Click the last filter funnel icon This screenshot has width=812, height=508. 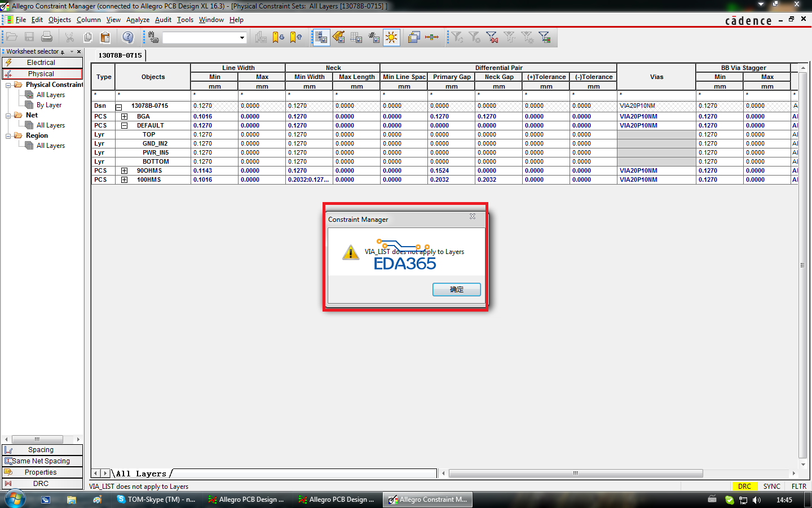(x=545, y=37)
